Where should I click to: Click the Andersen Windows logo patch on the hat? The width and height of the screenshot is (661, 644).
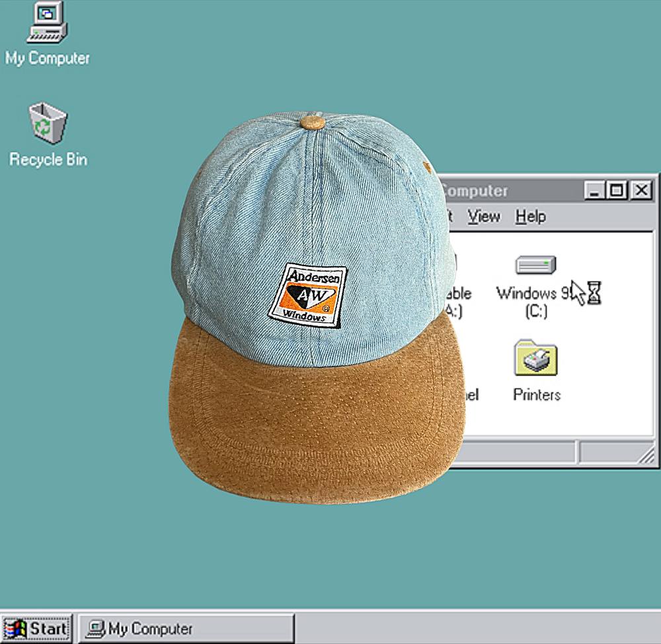[x=307, y=295]
